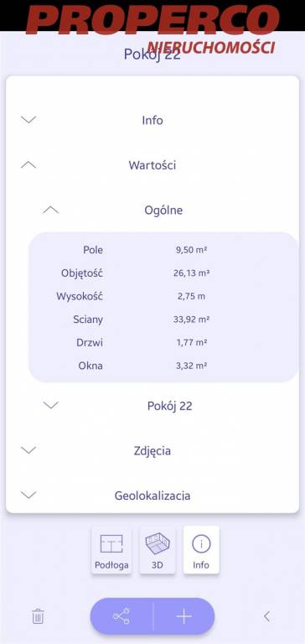
Task: Select the Pole area value row
Action: 163,250
